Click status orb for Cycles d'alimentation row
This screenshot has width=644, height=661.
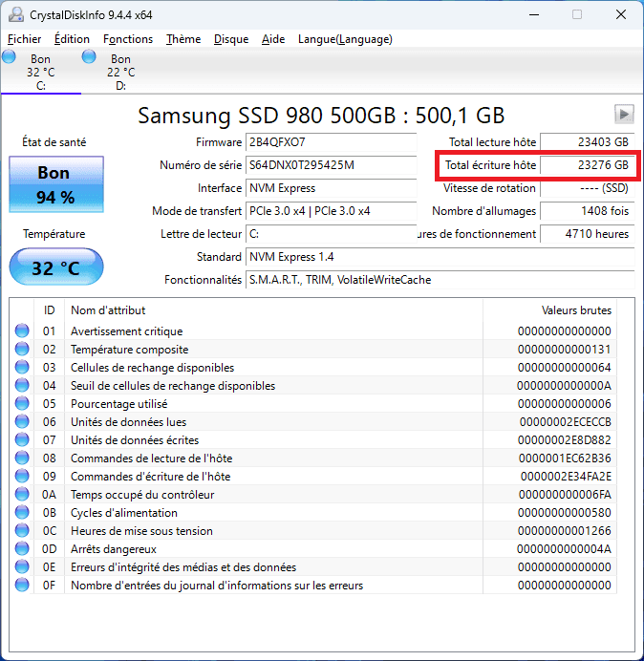pyautogui.click(x=22, y=512)
